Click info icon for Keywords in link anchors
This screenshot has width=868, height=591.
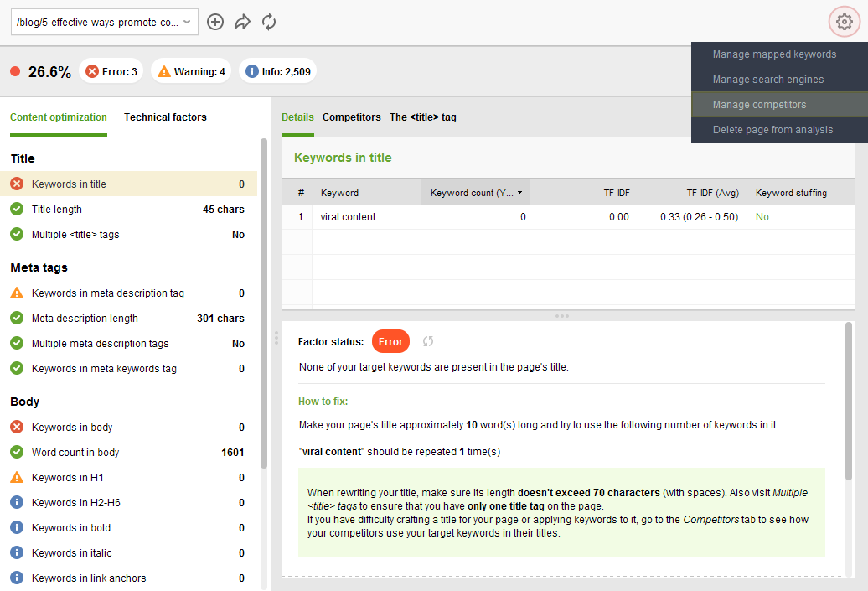[17, 578]
